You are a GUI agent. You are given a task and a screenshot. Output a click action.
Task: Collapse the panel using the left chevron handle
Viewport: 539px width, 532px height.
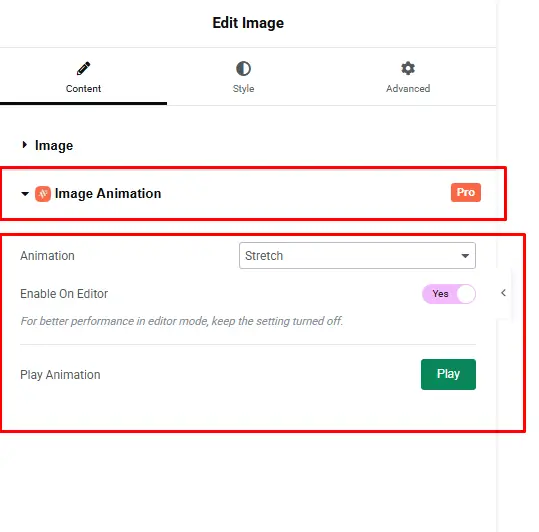click(504, 293)
